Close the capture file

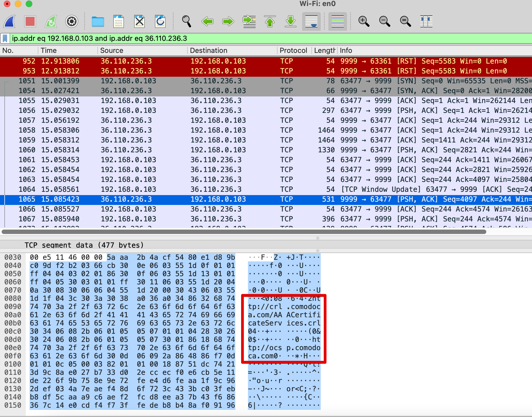tap(139, 21)
